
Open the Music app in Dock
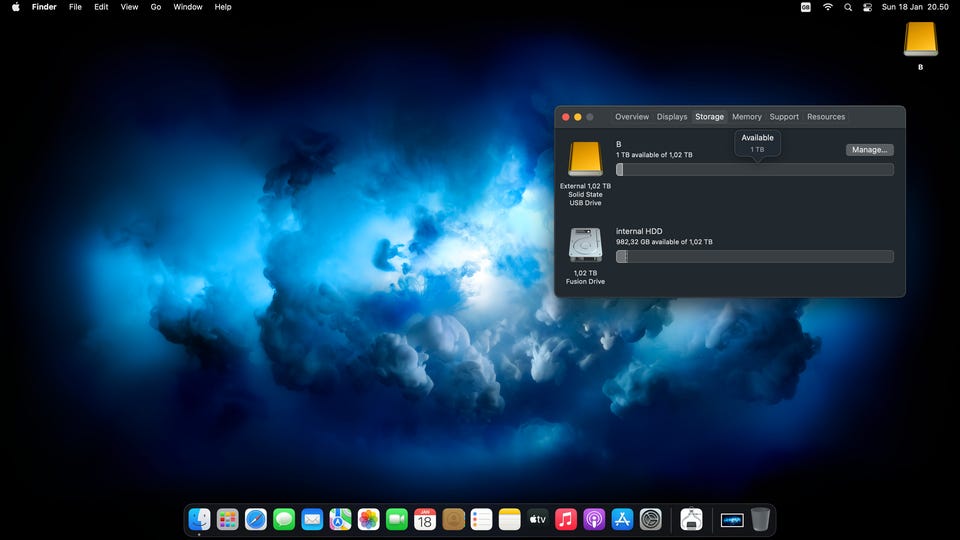tap(566, 519)
